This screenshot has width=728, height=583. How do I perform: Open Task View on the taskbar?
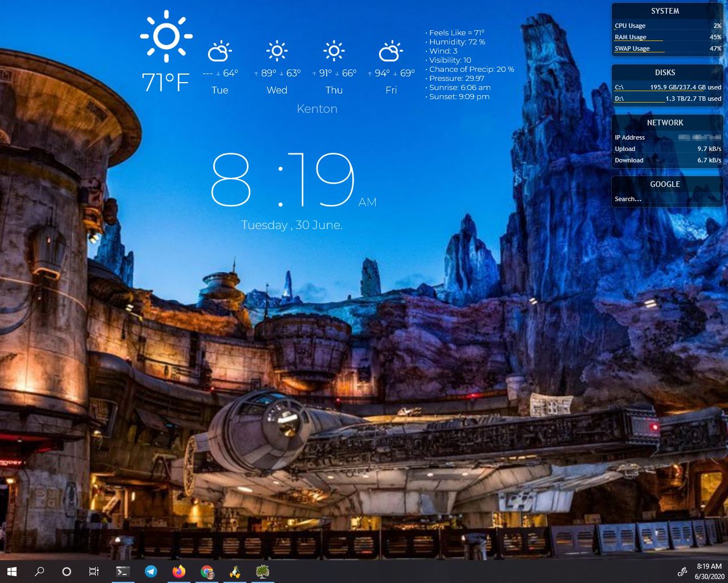pos(94,572)
